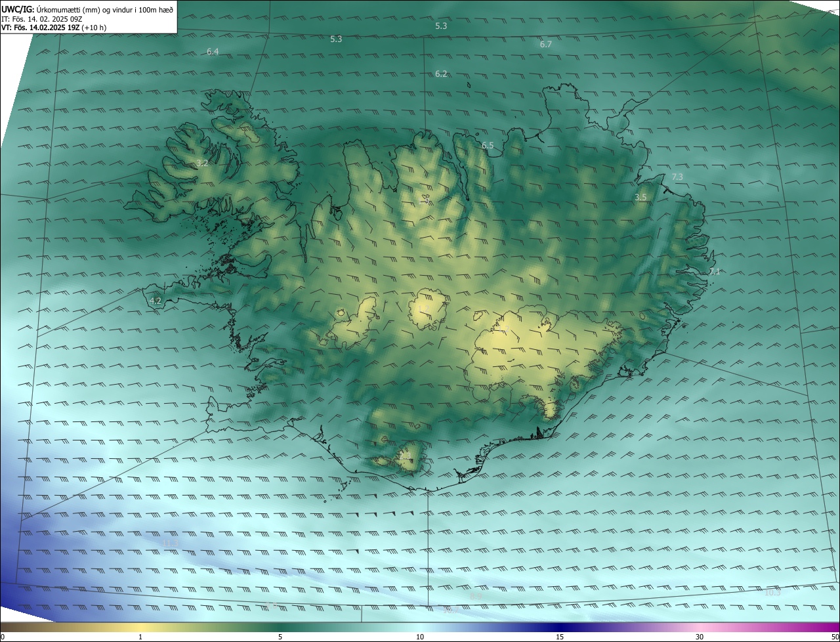
Task: Click the color scale tick label 1
Action: tap(140, 637)
